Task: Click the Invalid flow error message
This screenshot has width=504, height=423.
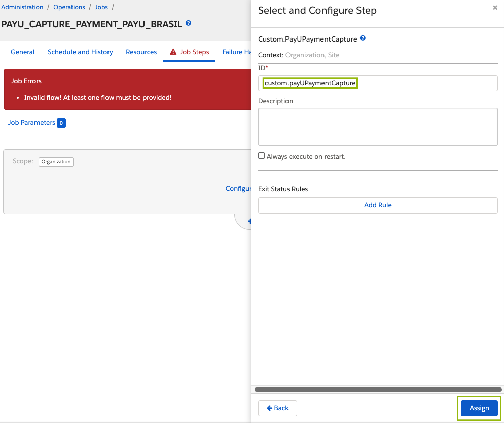Action: coord(98,98)
